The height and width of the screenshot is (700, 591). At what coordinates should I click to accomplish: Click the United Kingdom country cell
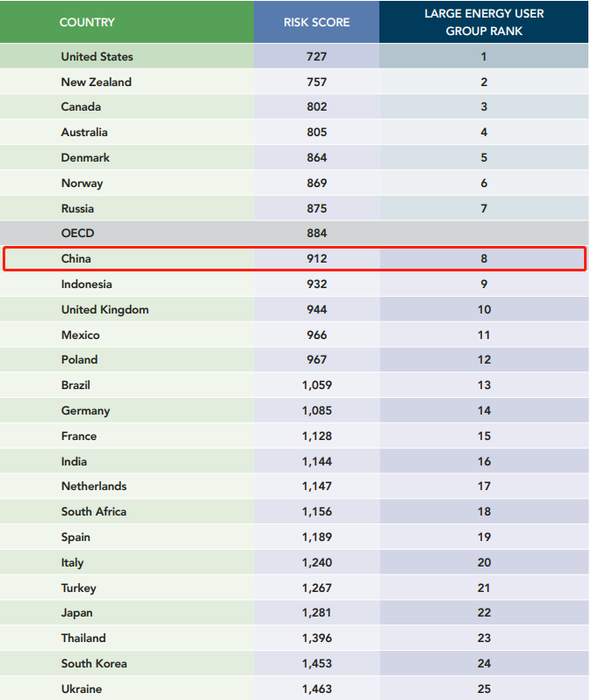[x=105, y=309]
